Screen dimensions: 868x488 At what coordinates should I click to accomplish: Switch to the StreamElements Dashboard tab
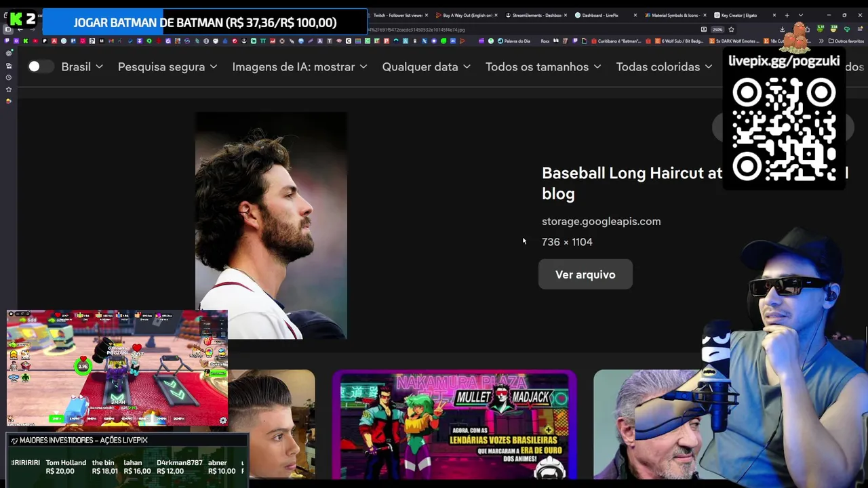coord(536,15)
